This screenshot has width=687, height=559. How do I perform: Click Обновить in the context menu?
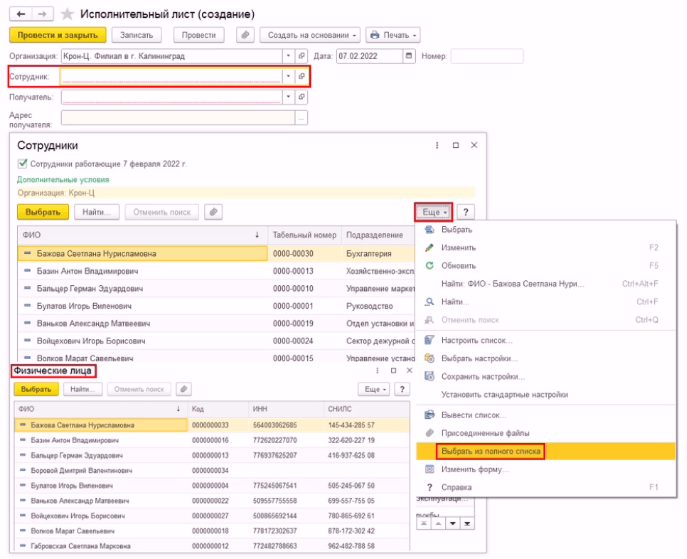pyautogui.click(x=458, y=265)
